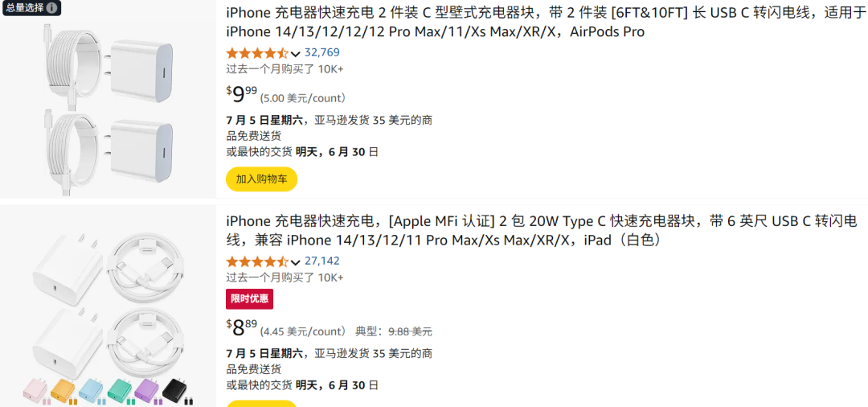Click the star rating of second charger
This screenshot has height=407, width=868.
click(256, 261)
